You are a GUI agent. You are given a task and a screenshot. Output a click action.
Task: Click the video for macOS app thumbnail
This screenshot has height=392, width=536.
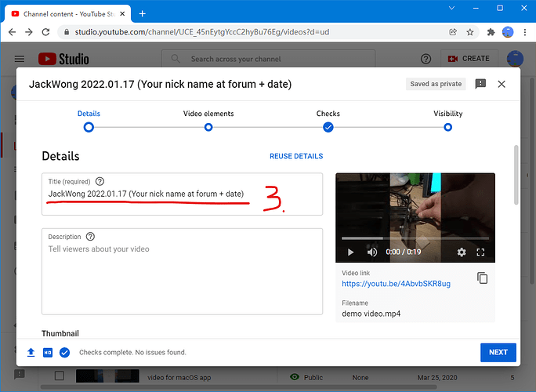tap(107, 376)
